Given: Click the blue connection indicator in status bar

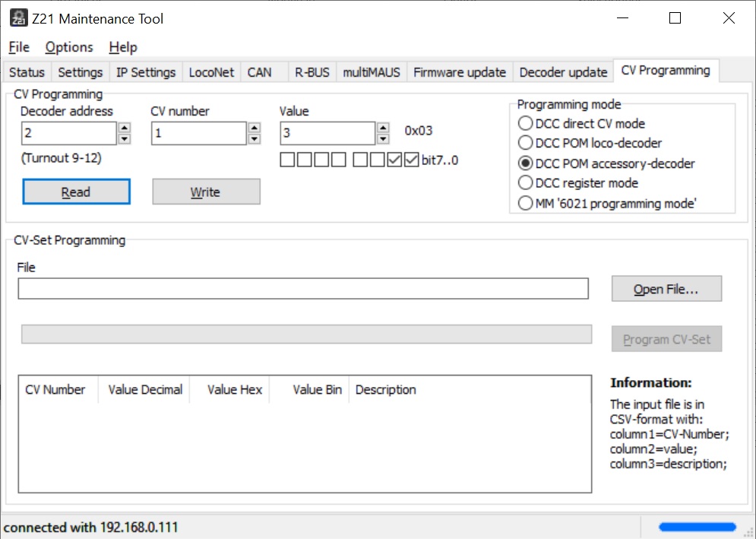Looking at the screenshot, I should pos(697,526).
